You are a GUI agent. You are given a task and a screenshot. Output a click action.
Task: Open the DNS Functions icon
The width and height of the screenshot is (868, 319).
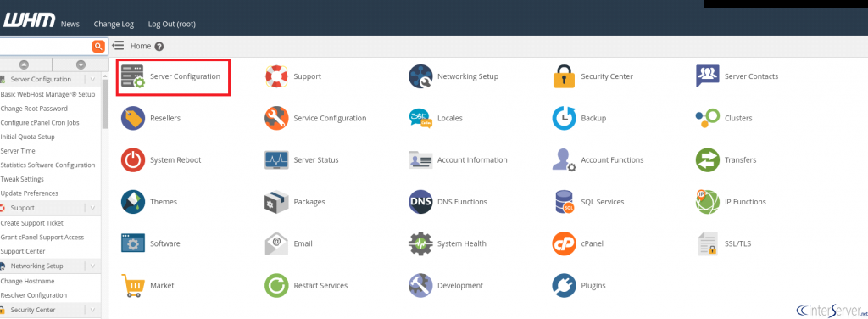pos(420,202)
